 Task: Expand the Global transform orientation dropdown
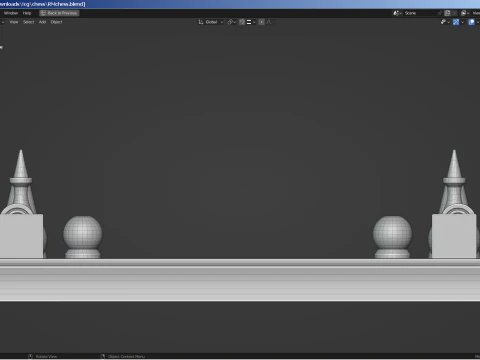pos(211,22)
